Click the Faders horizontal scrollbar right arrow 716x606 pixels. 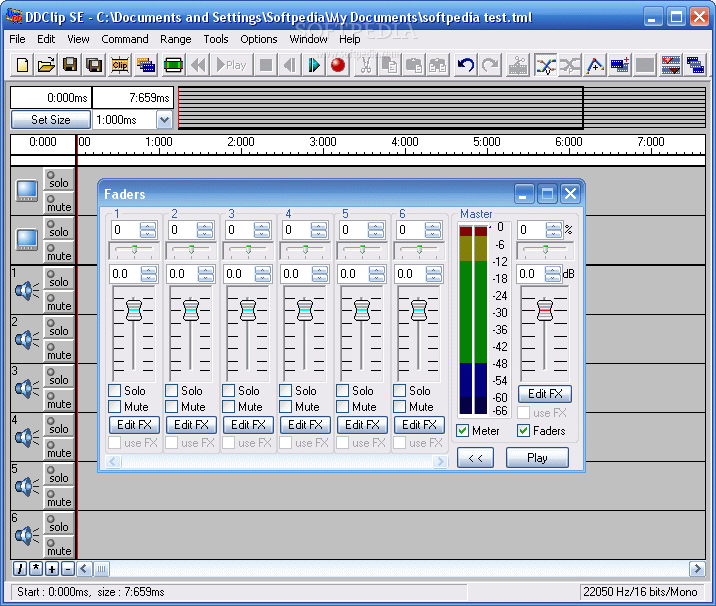(x=440, y=461)
